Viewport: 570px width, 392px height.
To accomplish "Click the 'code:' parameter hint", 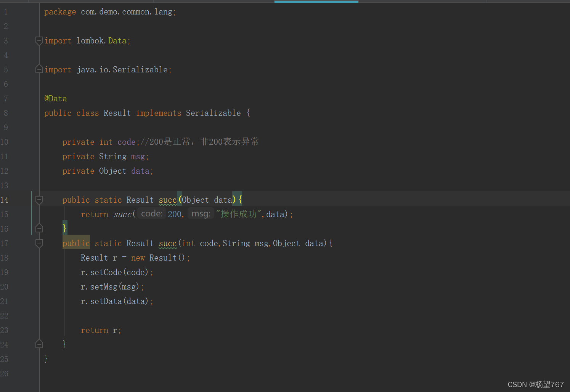I will (152, 214).
